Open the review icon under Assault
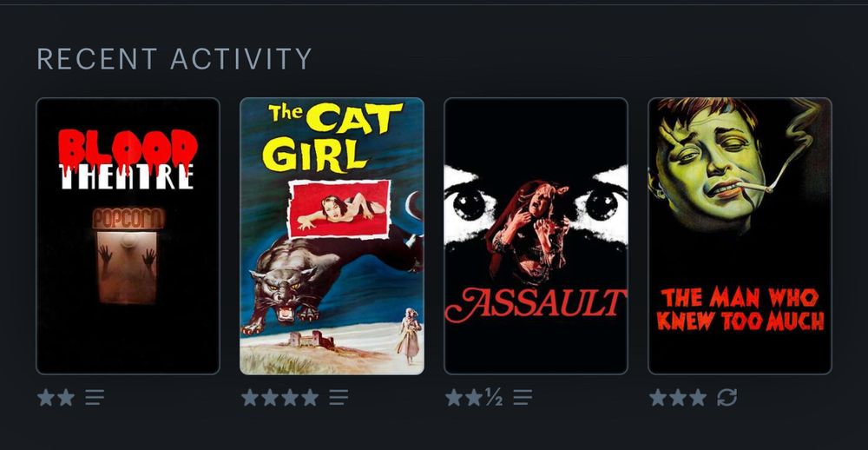The width and height of the screenshot is (868, 450). tap(522, 397)
